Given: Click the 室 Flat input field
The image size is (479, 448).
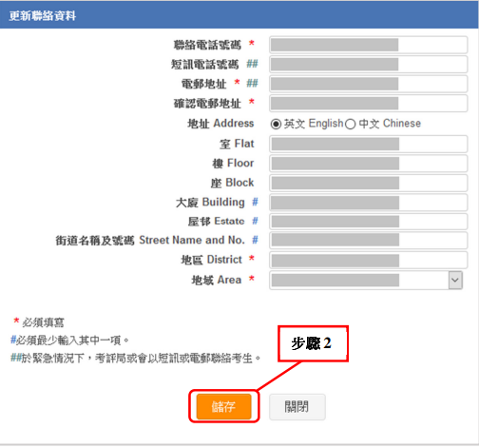Looking at the screenshot, I should 369,145.
